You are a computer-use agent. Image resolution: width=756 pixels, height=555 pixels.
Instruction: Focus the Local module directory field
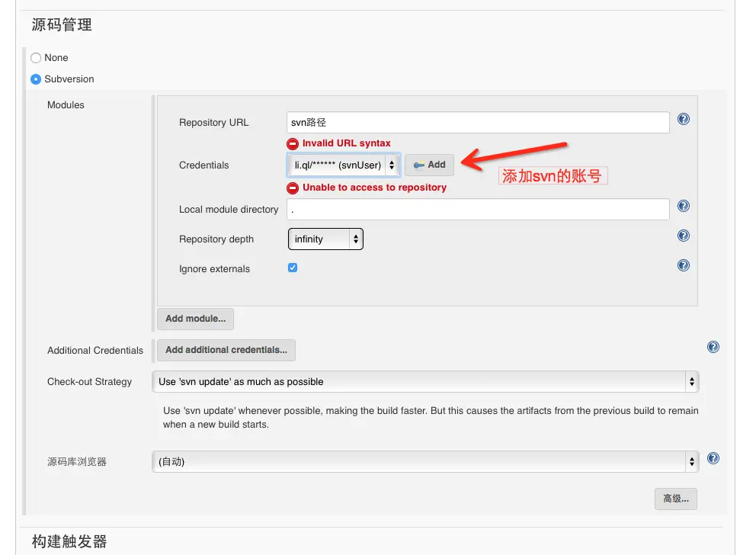click(478, 210)
